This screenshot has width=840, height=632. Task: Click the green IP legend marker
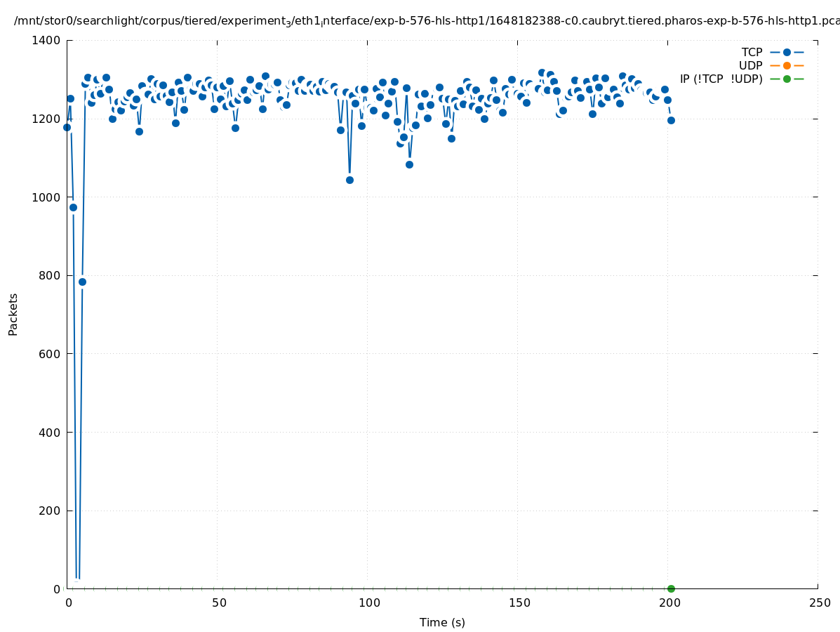787,79
